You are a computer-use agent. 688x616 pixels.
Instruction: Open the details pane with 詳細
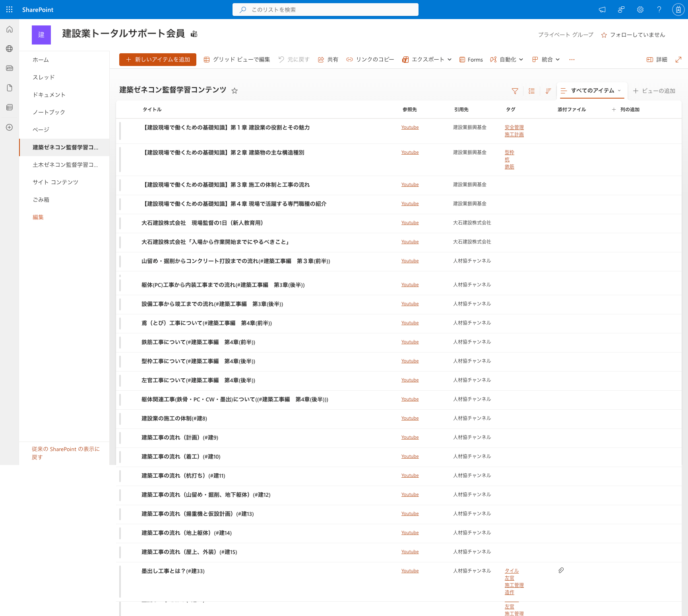pyautogui.click(x=657, y=60)
